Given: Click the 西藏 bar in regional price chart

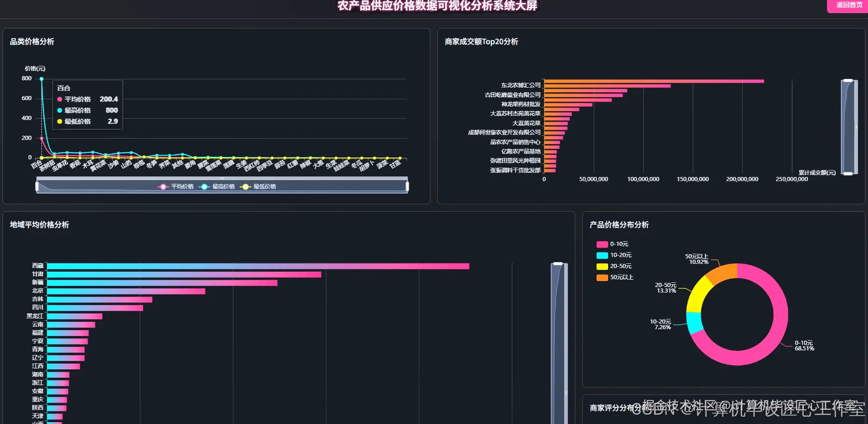Looking at the screenshot, I should tap(258, 266).
